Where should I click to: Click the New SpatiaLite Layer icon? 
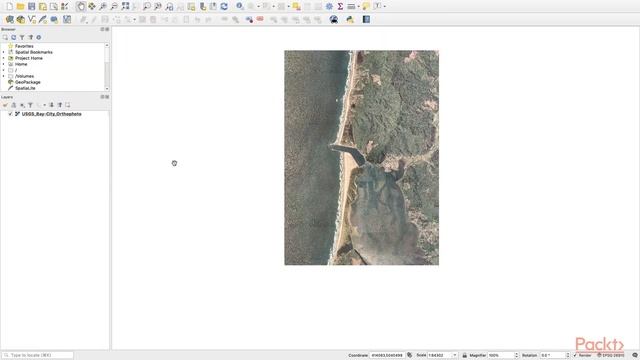pos(42,19)
